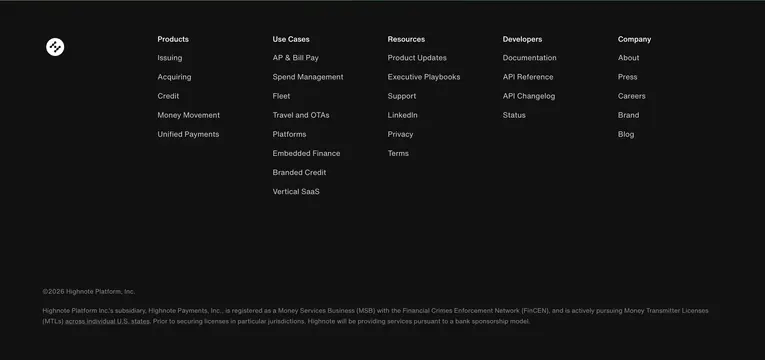Open the company Blog
Viewport: 765px width, 360px height.
click(x=626, y=134)
